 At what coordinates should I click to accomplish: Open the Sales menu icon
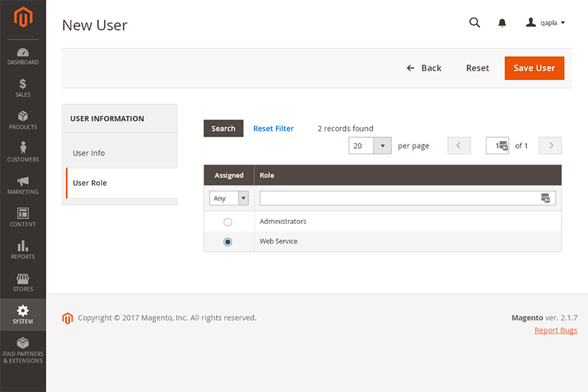[23, 88]
